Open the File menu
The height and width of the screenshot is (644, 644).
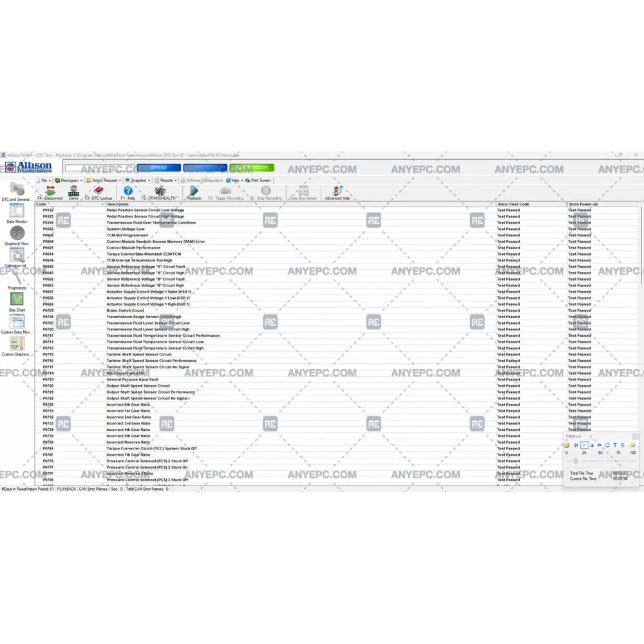[44, 181]
